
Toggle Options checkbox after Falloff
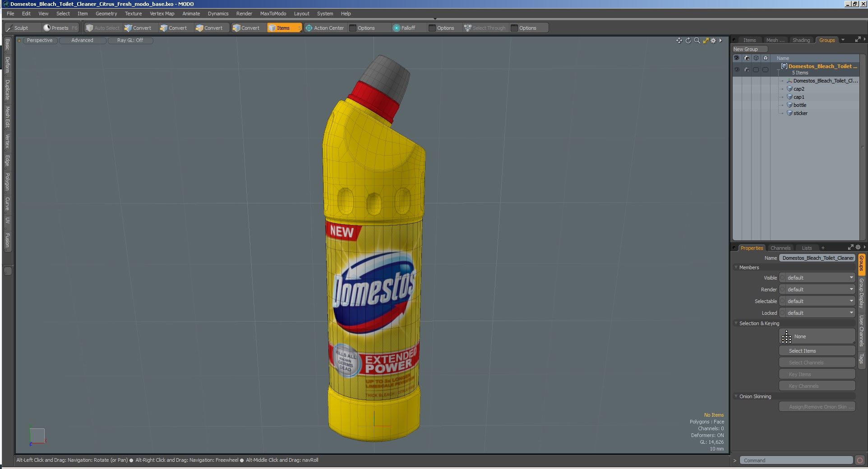[x=432, y=28]
